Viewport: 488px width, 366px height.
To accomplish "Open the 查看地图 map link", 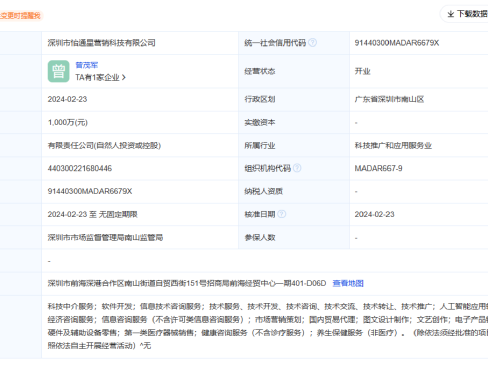I will (348, 283).
